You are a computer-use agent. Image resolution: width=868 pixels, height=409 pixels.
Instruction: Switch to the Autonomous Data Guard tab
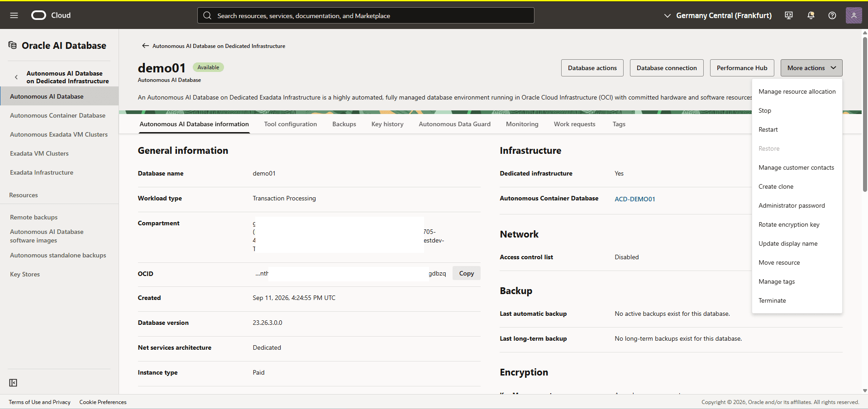tap(454, 124)
